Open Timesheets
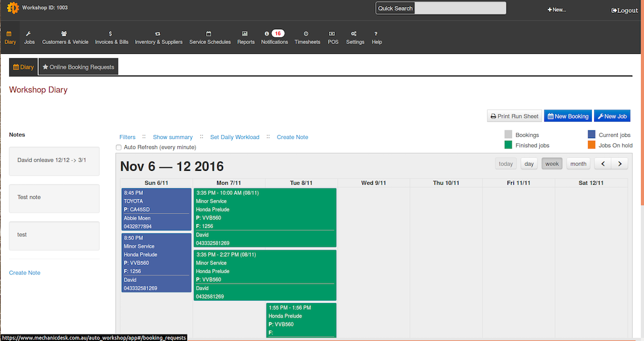This screenshot has height=341, width=644. (x=307, y=38)
